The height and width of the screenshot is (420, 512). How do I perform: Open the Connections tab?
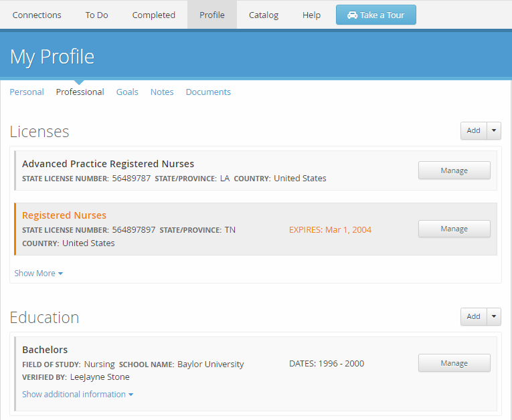coord(37,15)
